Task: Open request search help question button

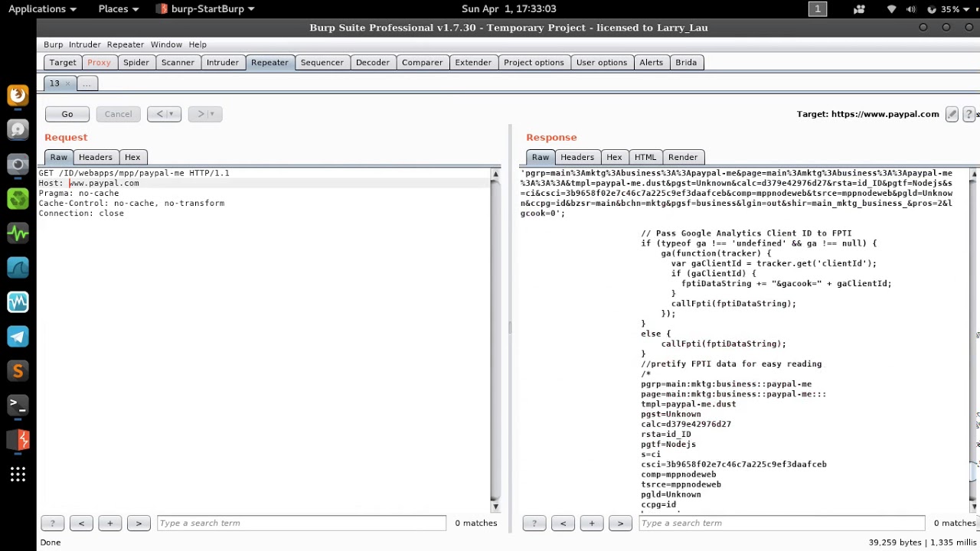Action: tap(52, 523)
